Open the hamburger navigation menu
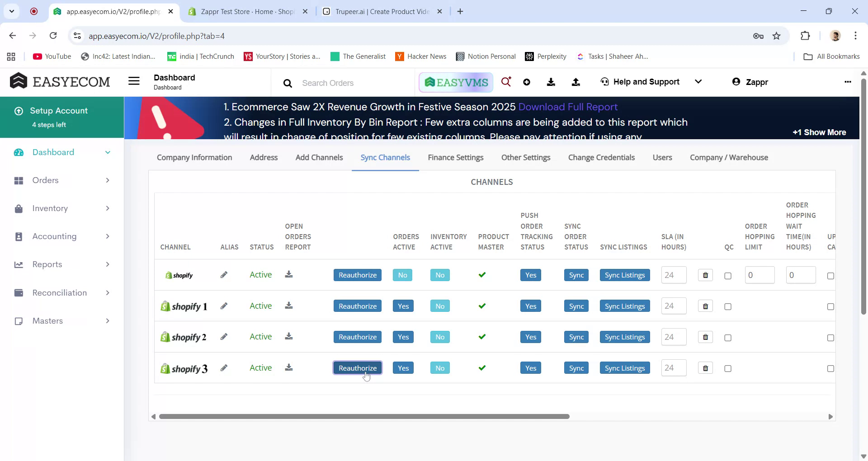This screenshot has height=461, width=868. pos(134,81)
